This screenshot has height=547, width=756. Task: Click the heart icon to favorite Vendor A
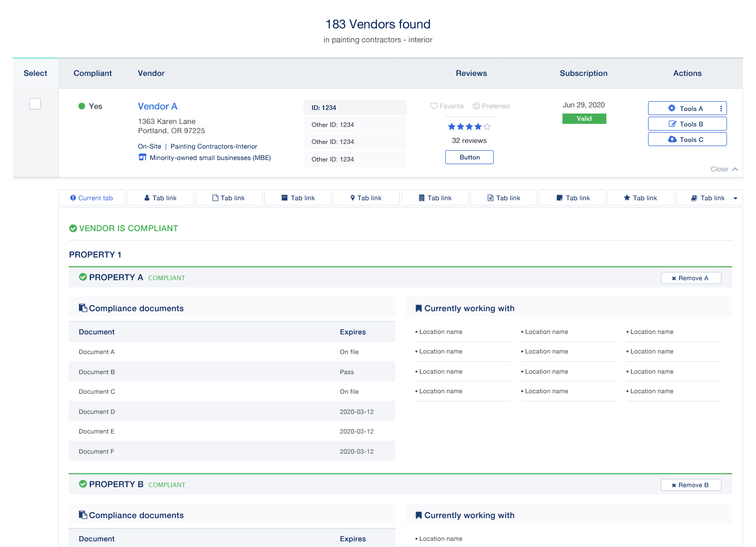pyautogui.click(x=434, y=106)
